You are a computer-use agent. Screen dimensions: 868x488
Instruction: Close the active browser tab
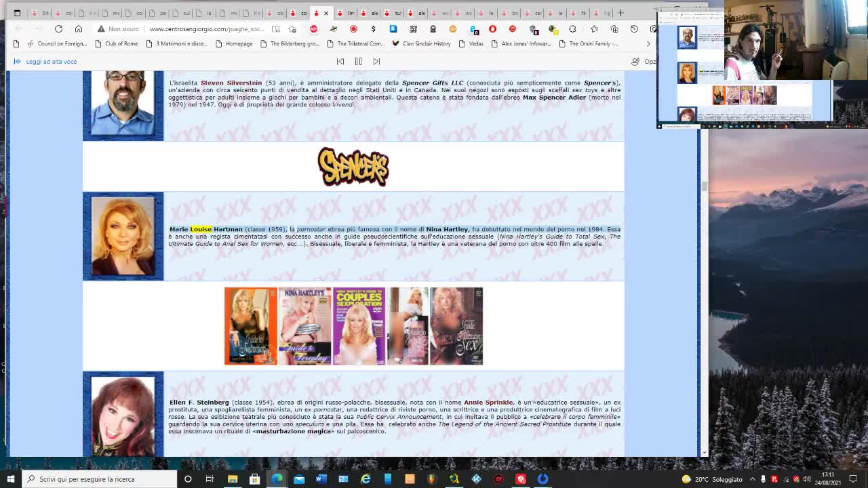(326, 13)
